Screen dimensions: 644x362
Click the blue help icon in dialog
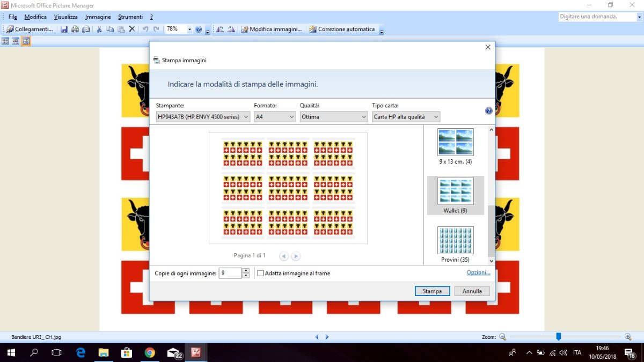488,111
